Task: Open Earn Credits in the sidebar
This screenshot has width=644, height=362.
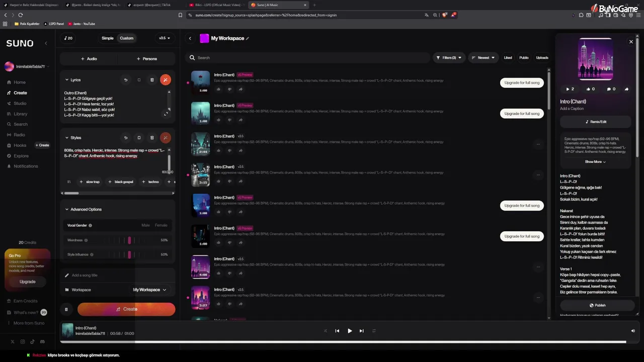Action: [22, 301]
